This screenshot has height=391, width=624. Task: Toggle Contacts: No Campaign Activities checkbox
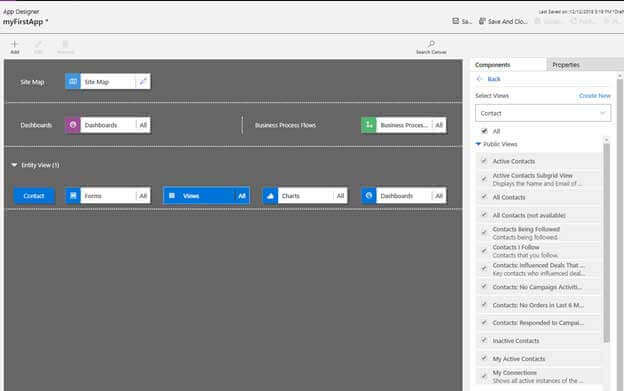pyautogui.click(x=484, y=286)
